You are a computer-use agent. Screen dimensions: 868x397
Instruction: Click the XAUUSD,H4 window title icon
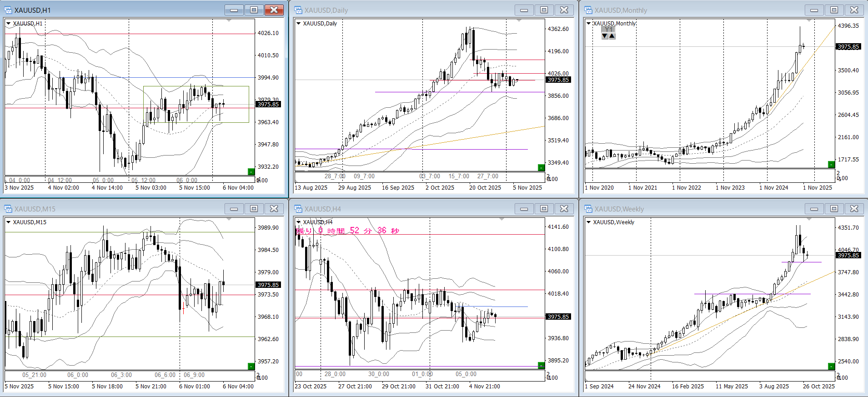click(x=298, y=209)
